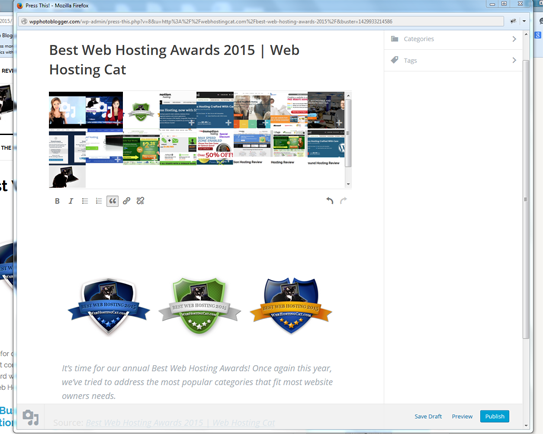The height and width of the screenshot is (434, 543).
Task: Click the add media camera icon
Action: (x=30, y=417)
